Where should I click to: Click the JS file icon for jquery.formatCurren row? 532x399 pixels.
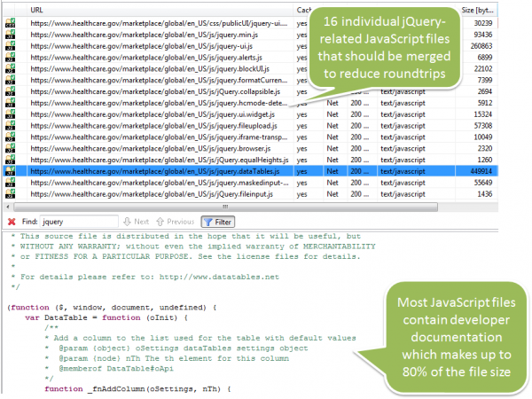pyautogui.click(x=10, y=80)
